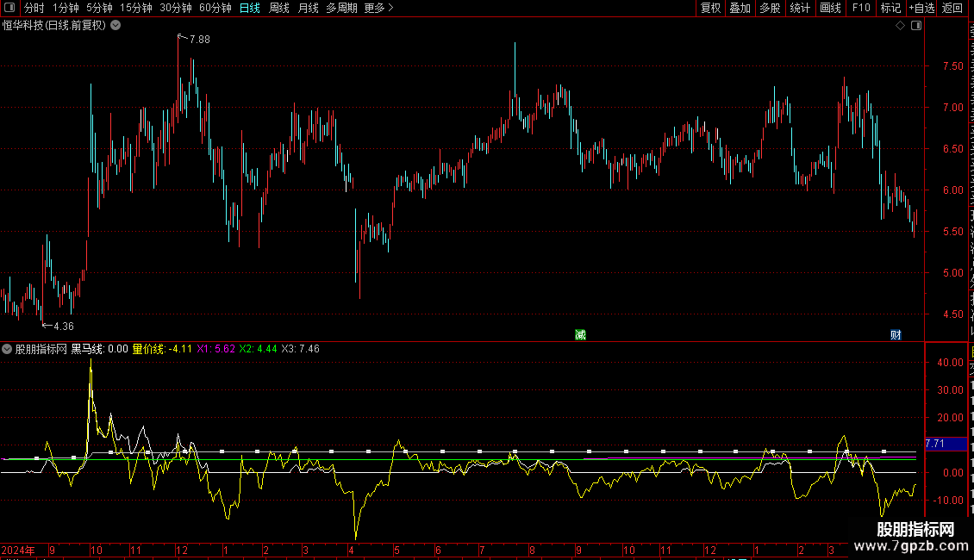The height and width of the screenshot is (560, 974).
Task: Select the 周线 period tab
Action: point(279,8)
